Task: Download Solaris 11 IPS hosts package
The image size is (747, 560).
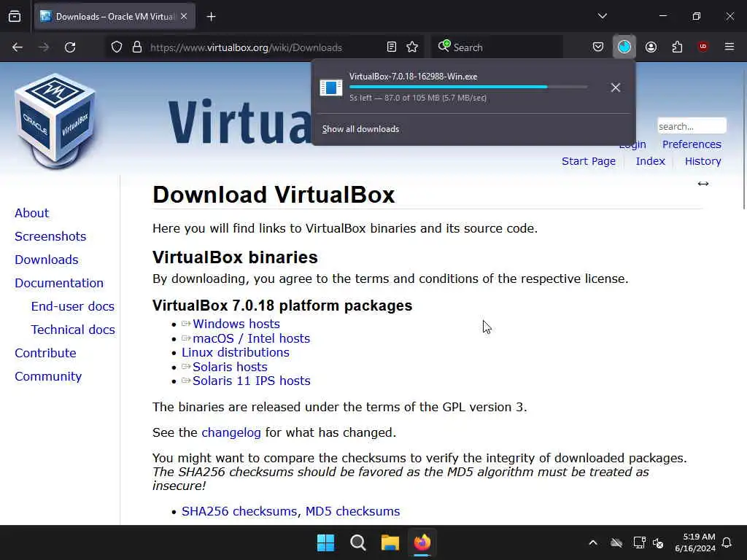Action: click(x=251, y=381)
